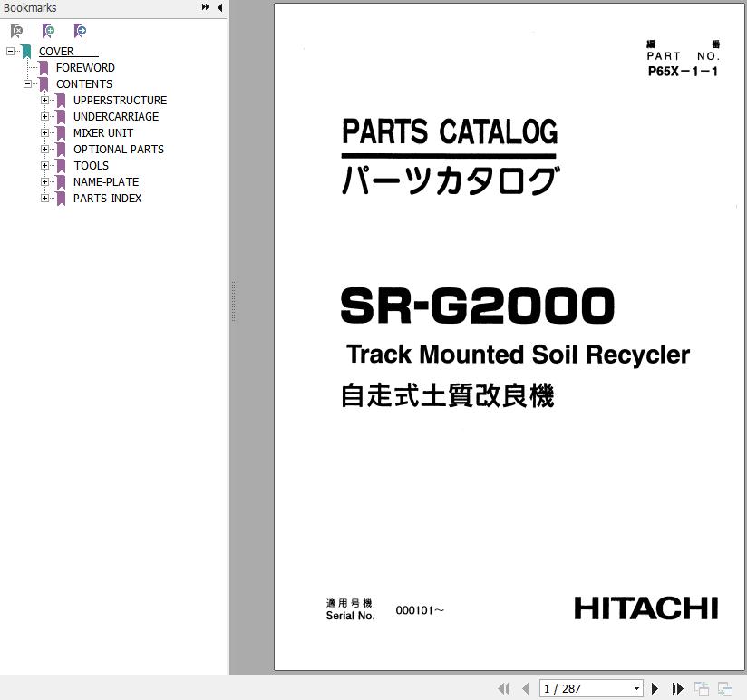This screenshot has height=700, width=747.
Task: Collapse the CONTENTS bookmark node
Action: (27, 83)
